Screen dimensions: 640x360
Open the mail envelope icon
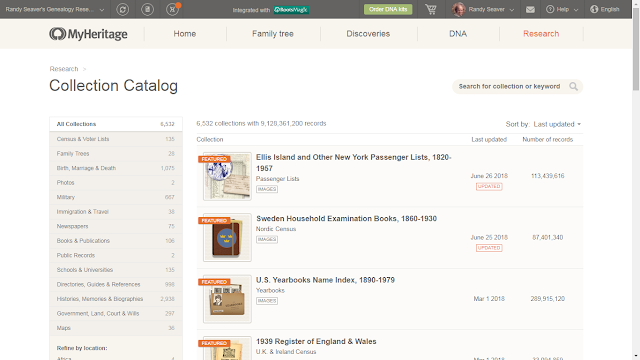(530, 9)
